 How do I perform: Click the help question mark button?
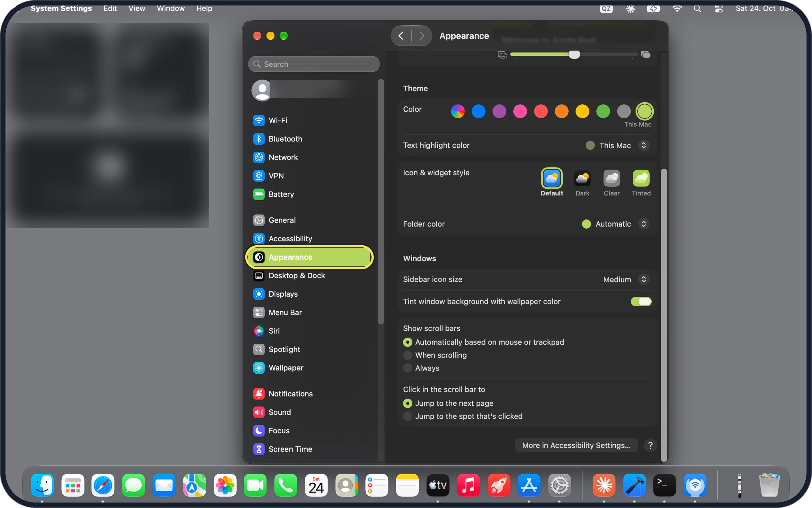click(x=651, y=445)
